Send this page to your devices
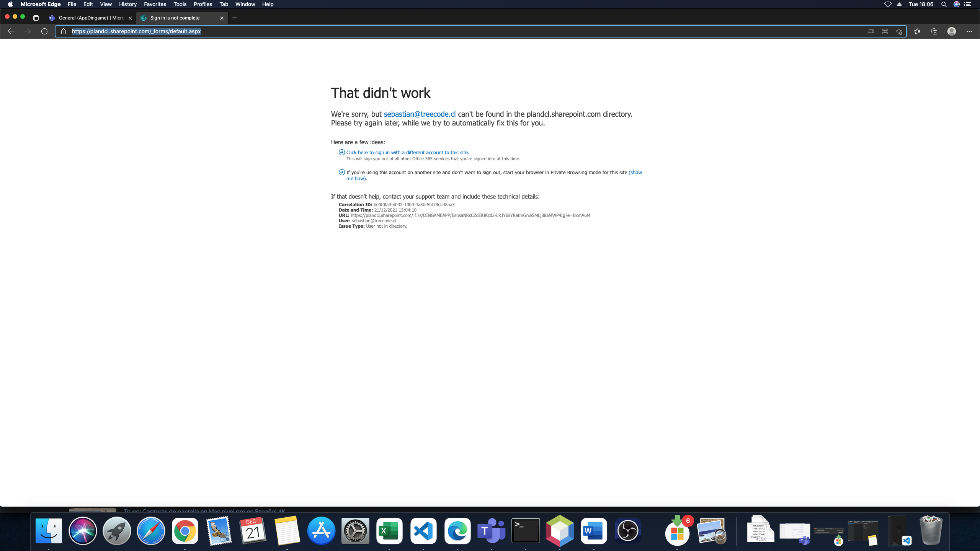The width and height of the screenshot is (980, 551). [x=871, y=31]
